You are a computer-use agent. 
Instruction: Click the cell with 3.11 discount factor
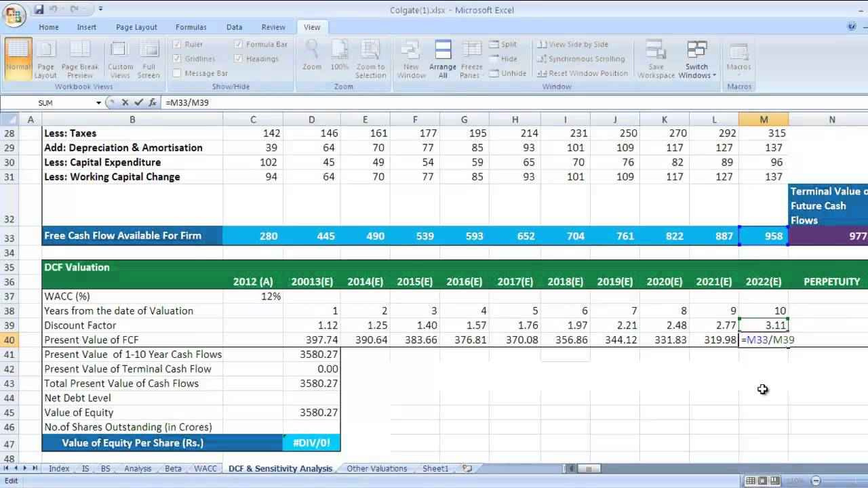coord(764,325)
